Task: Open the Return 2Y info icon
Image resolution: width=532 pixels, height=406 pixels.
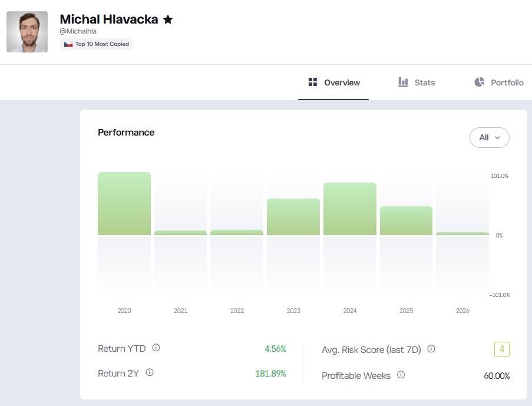Action: [150, 372]
